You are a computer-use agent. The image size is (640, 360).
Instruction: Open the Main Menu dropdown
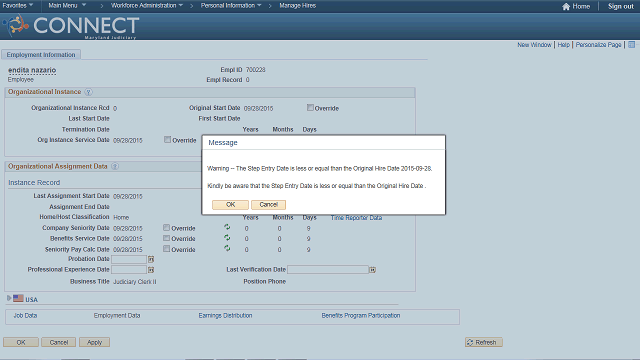coord(67,6)
